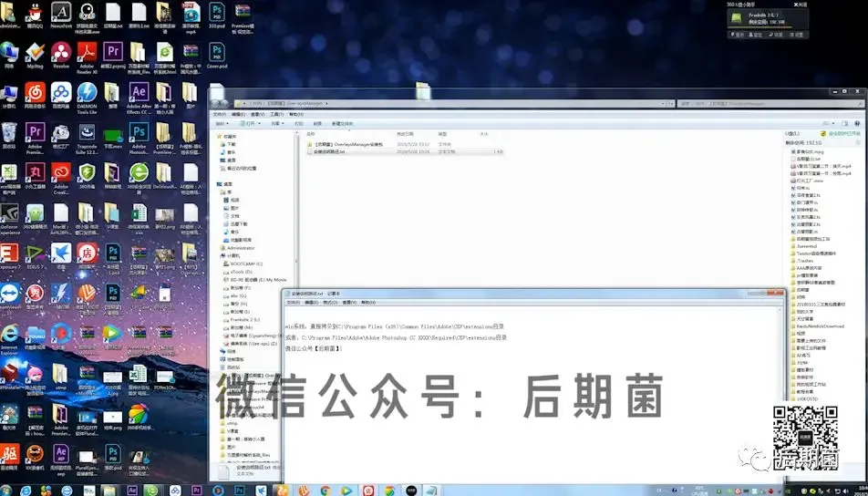Launch the Baidu Netdisk desktop shortcut
This screenshot has width=868, height=496.
click(61, 94)
